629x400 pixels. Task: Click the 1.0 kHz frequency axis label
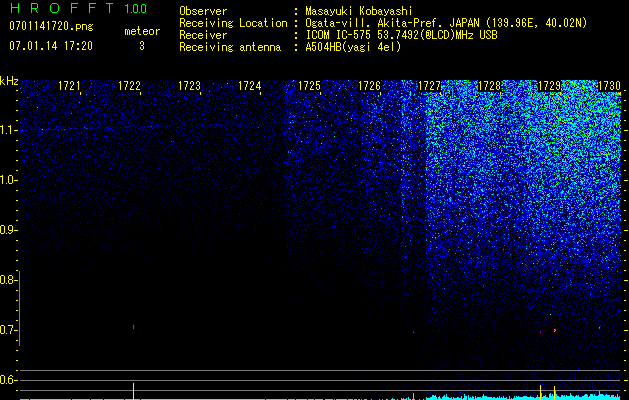(x=8, y=180)
